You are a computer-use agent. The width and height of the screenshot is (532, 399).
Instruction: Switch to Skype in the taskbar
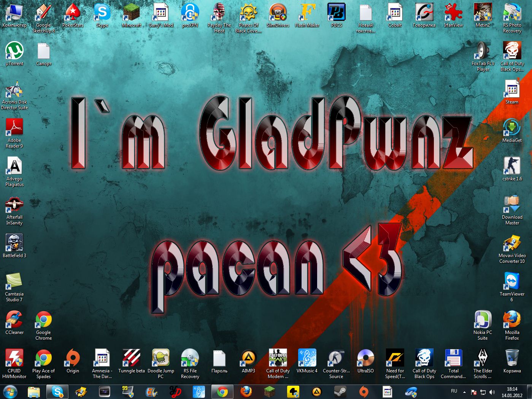57,391
